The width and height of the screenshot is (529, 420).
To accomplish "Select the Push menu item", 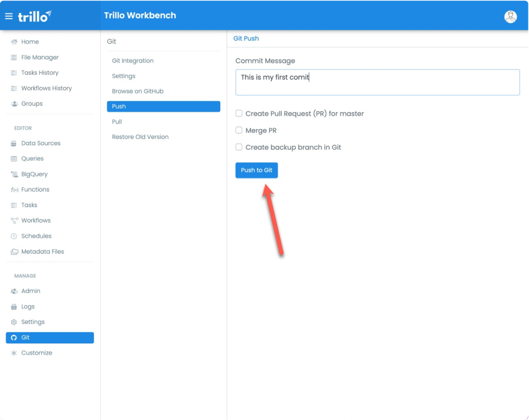I will coord(164,107).
